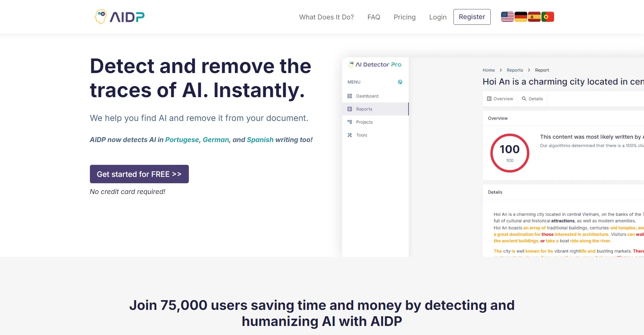The image size is (644, 335).
Task: Open the FAQ navigation link
Action: pyautogui.click(x=374, y=17)
